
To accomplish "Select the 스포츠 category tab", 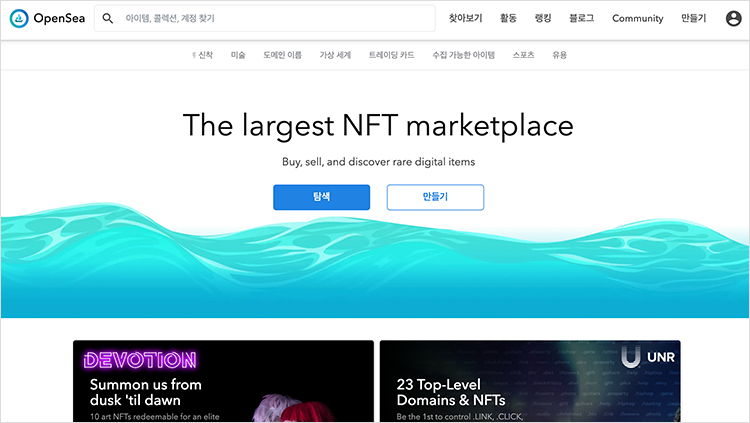I will pyautogui.click(x=523, y=55).
